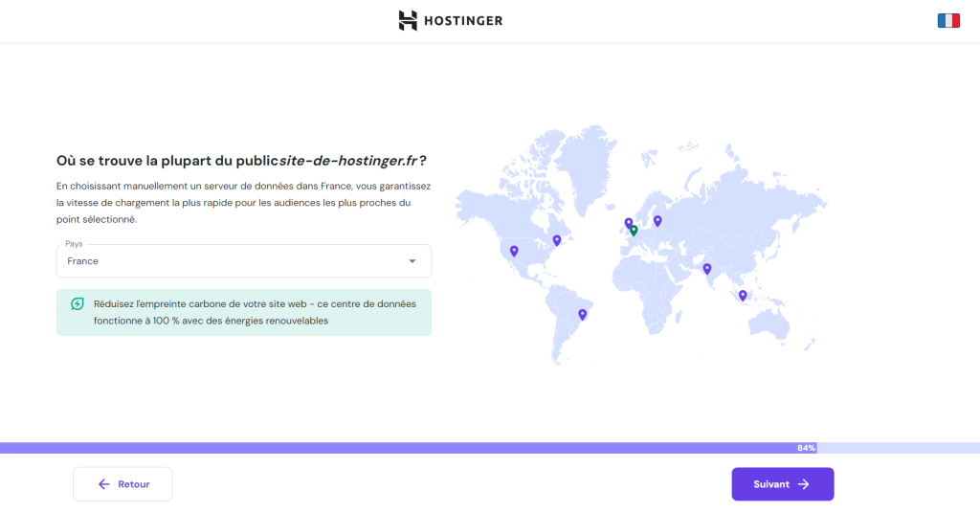This screenshot has height=512, width=980.
Task: Pick the India server map pin
Action: click(x=707, y=268)
